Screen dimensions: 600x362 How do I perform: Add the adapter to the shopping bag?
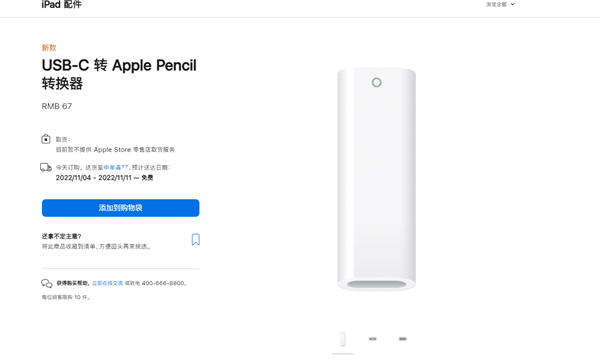(121, 208)
